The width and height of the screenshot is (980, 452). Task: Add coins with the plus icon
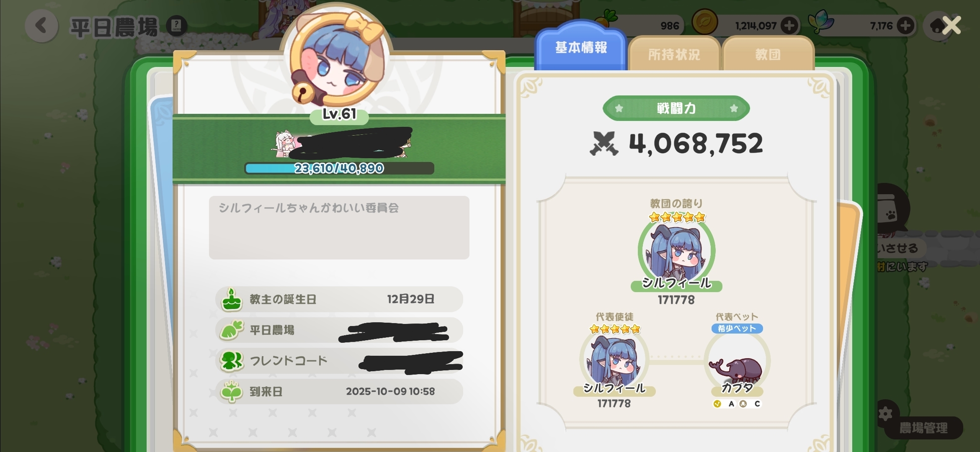click(x=789, y=26)
